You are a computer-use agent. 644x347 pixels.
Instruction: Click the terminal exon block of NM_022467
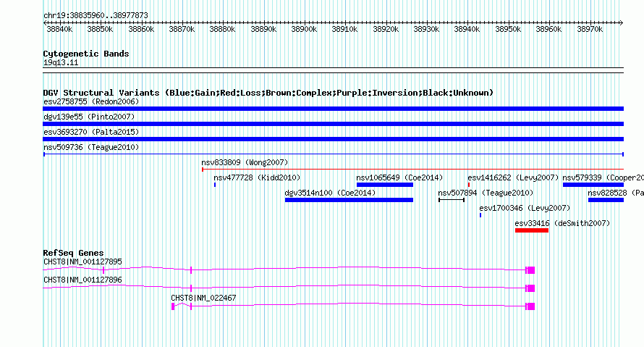pos(530,306)
